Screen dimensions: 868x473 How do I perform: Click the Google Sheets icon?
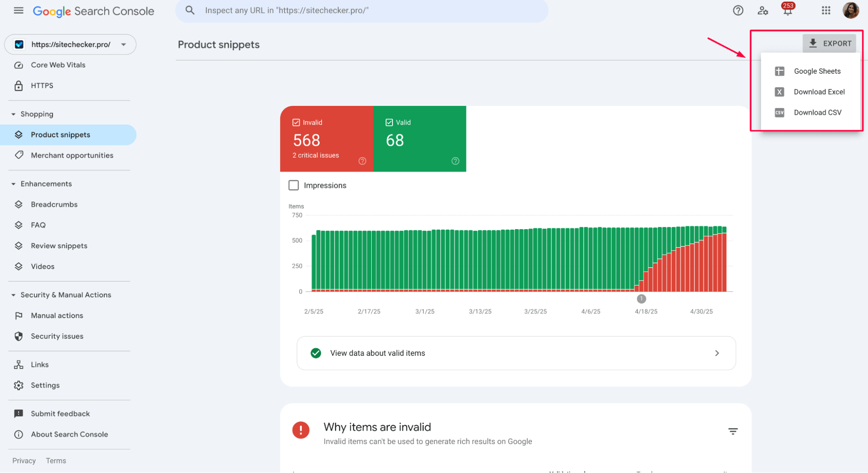(779, 71)
